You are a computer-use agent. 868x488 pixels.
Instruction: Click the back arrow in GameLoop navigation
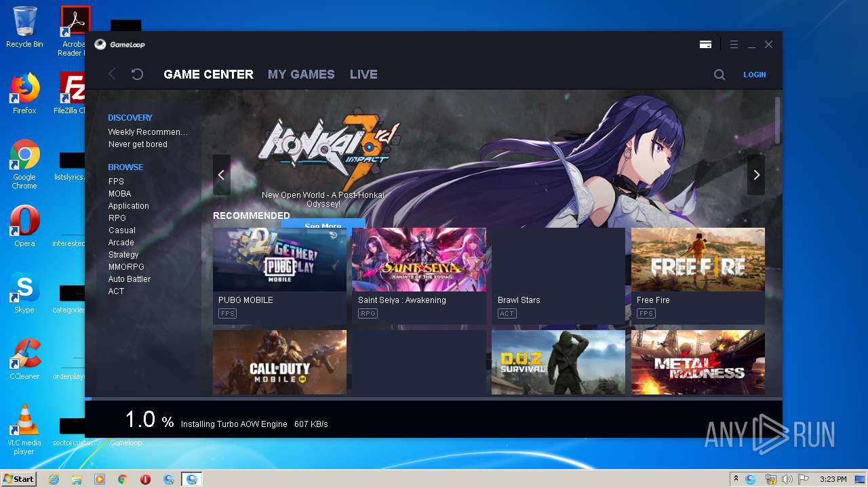(x=112, y=74)
